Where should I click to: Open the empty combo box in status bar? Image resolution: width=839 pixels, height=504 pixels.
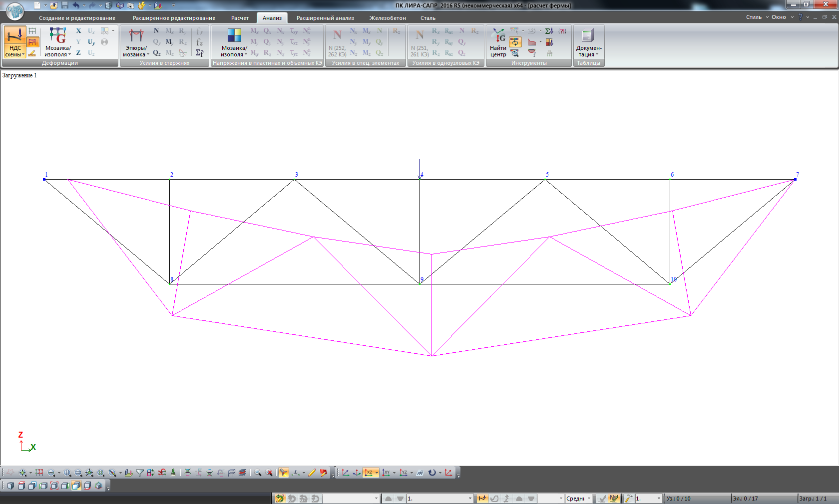pyautogui.click(x=351, y=499)
